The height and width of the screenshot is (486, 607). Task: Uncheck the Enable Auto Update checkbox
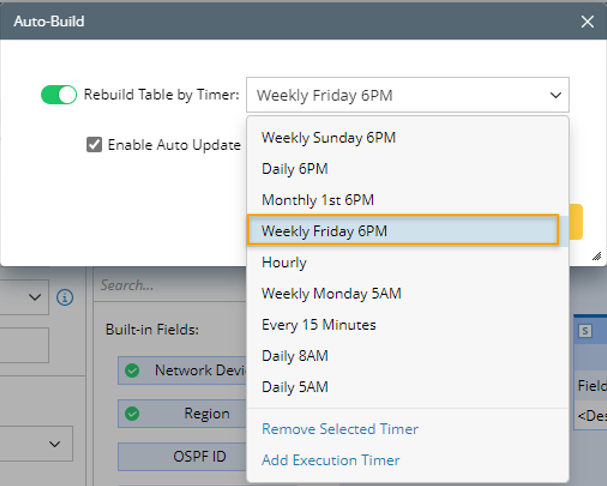point(94,144)
